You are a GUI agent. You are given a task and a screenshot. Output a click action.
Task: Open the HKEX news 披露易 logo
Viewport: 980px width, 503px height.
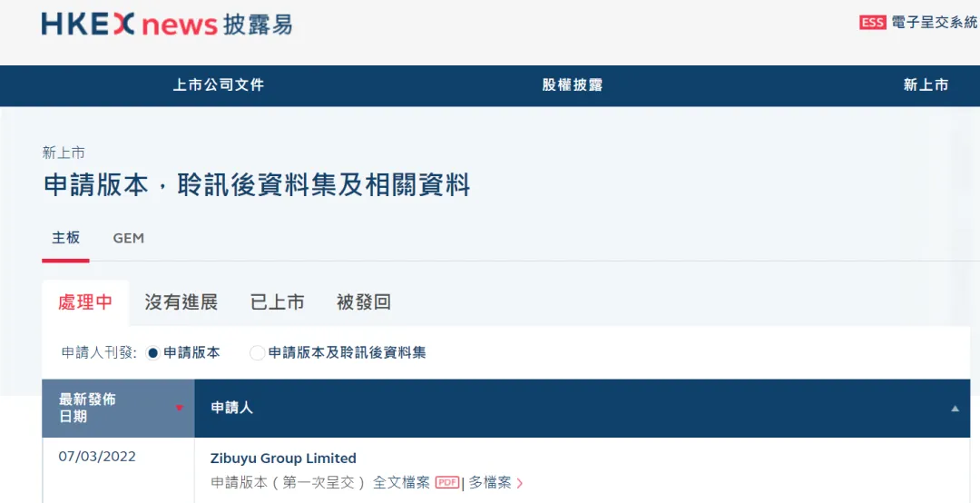tap(166, 25)
